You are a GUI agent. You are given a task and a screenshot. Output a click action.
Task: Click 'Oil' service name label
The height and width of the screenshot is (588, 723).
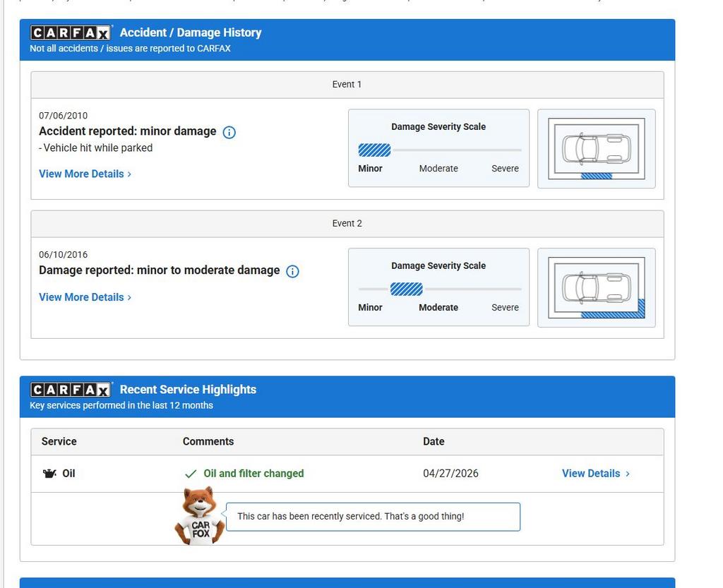68,474
